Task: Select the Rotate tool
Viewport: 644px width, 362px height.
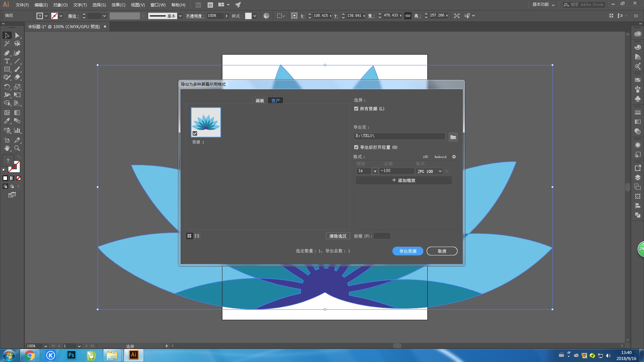Action: 7,87
